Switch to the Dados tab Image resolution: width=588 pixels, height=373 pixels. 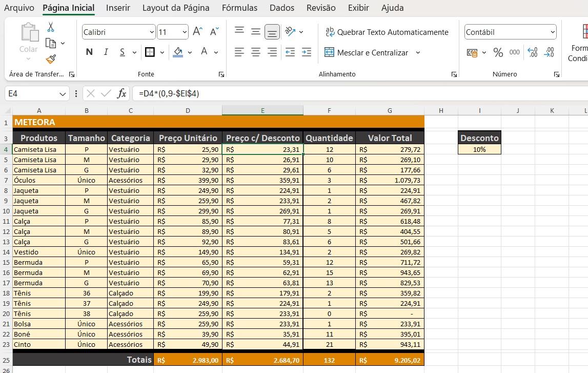tap(281, 8)
